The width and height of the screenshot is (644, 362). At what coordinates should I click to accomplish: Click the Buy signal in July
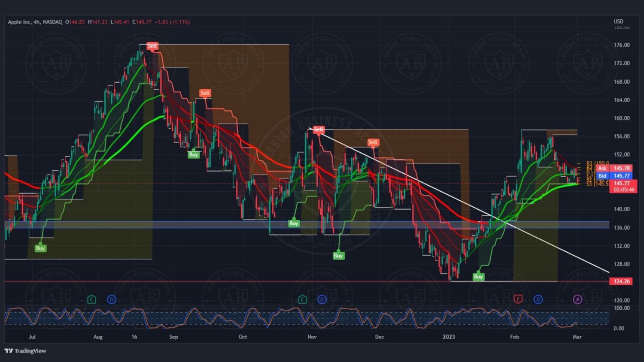(x=40, y=248)
